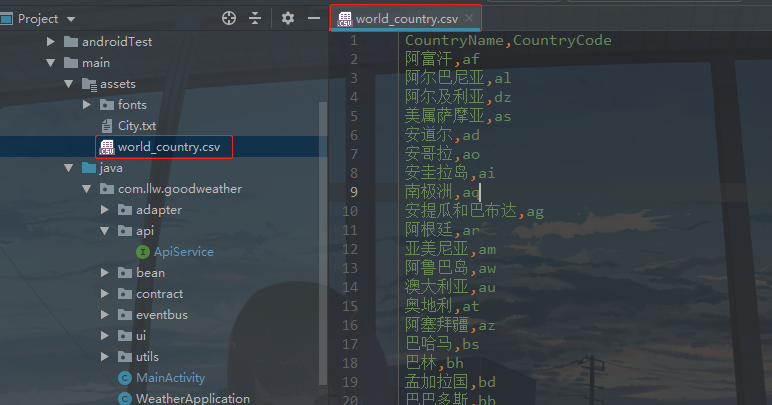
Task: Click the 美属萨摩亚,as line
Action: 458,116
